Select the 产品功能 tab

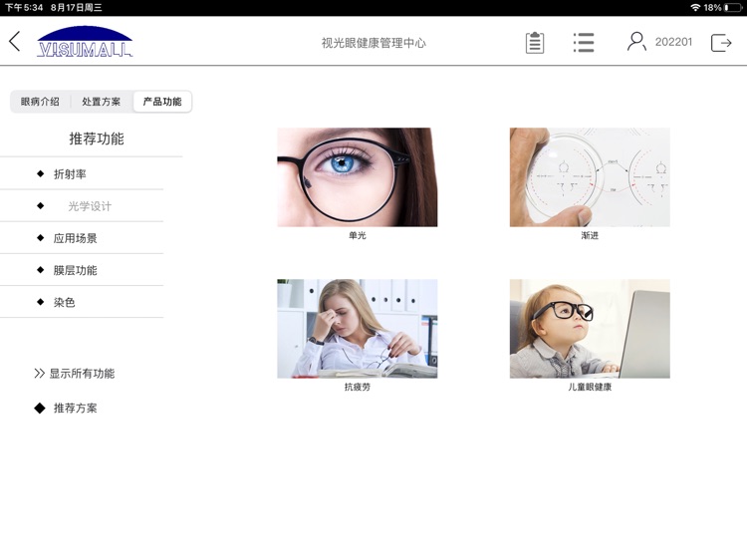pos(162,102)
